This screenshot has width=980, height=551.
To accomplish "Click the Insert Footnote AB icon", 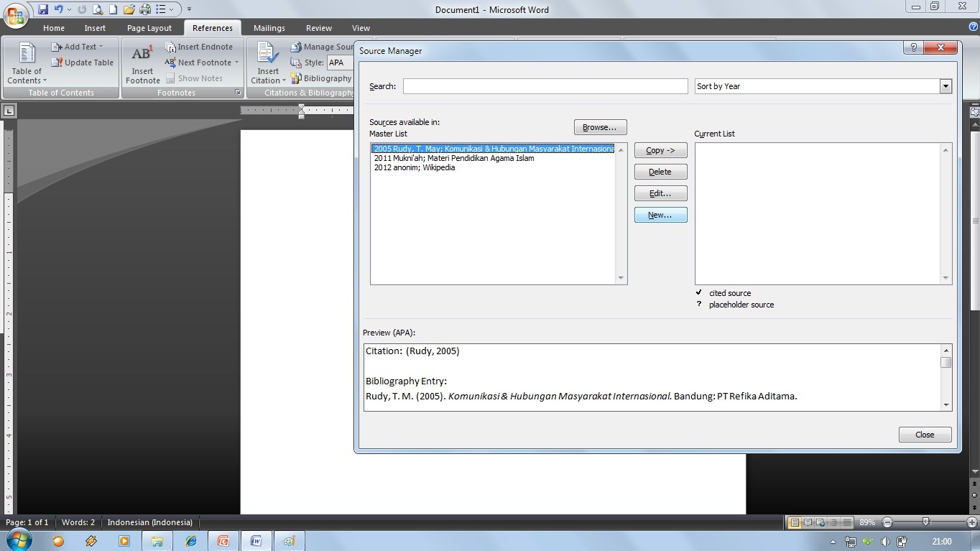I will 142,53.
